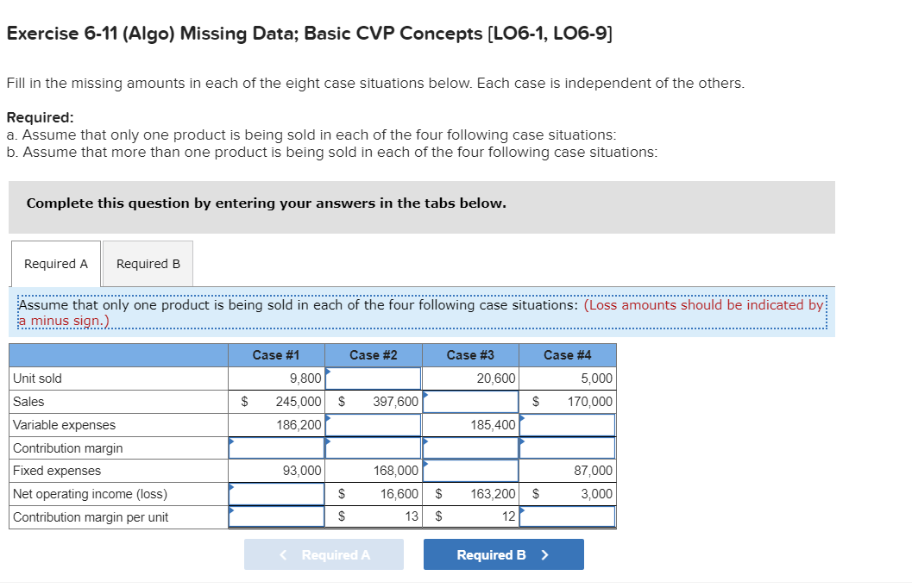The width and height of the screenshot is (912, 588).
Task: Click the Net operating income field for Case #1
Action: (x=274, y=494)
